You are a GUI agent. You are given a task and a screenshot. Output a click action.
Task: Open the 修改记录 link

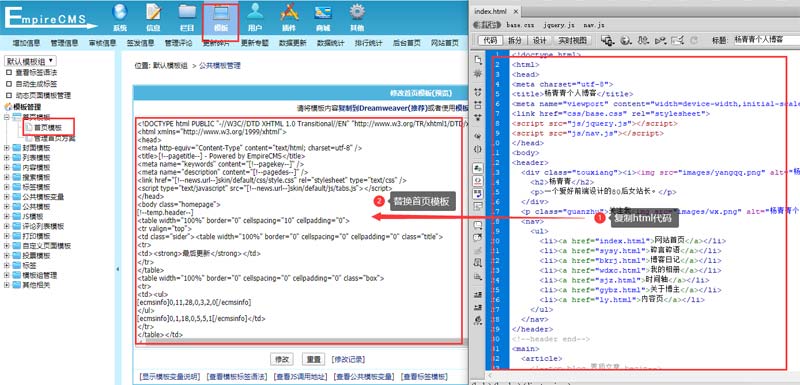[x=348, y=359]
